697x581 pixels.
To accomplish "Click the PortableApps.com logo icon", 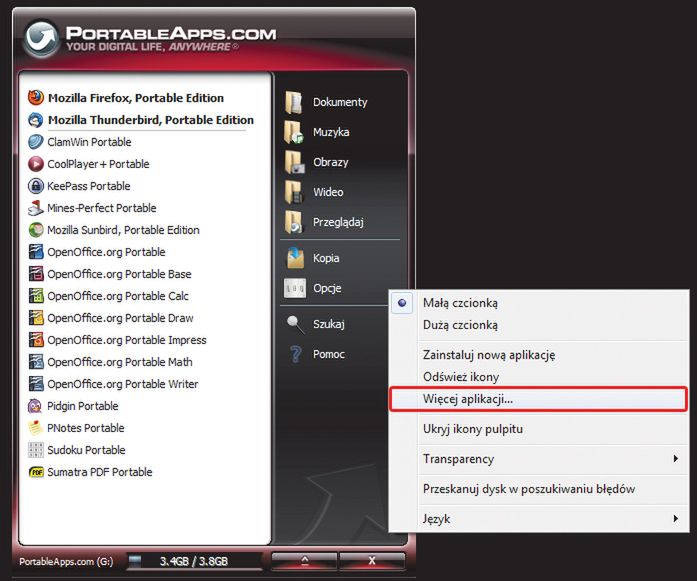I will coord(41,38).
